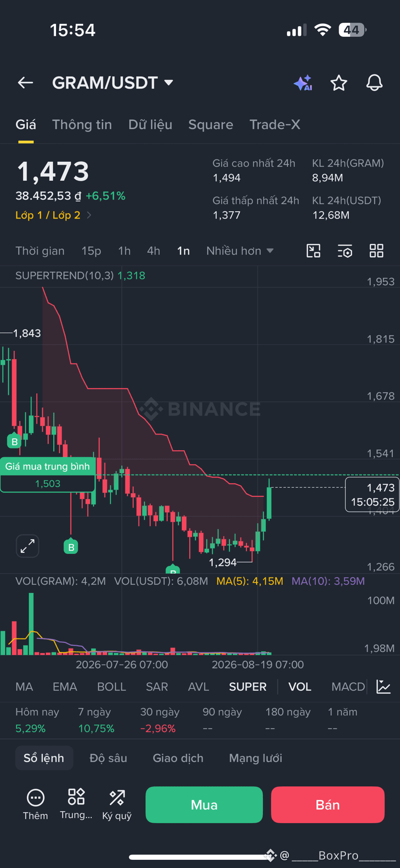Tap the Thêm more-options icon
The width and height of the screenshot is (400, 868).
(x=35, y=804)
